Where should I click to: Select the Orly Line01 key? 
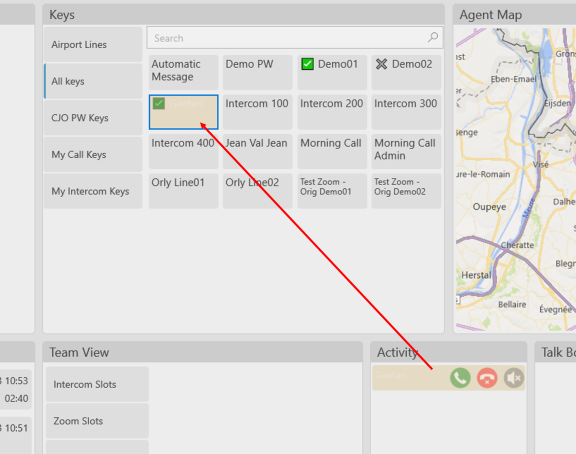[183, 190]
